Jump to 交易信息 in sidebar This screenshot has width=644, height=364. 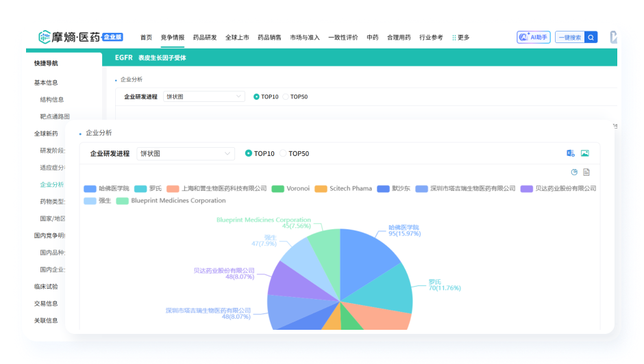pyautogui.click(x=46, y=304)
